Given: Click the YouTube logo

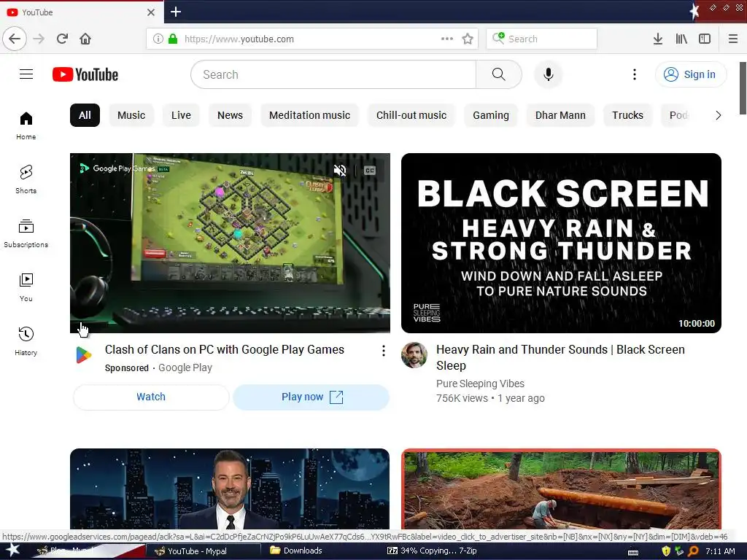Looking at the screenshot, I should pos(85,74).
